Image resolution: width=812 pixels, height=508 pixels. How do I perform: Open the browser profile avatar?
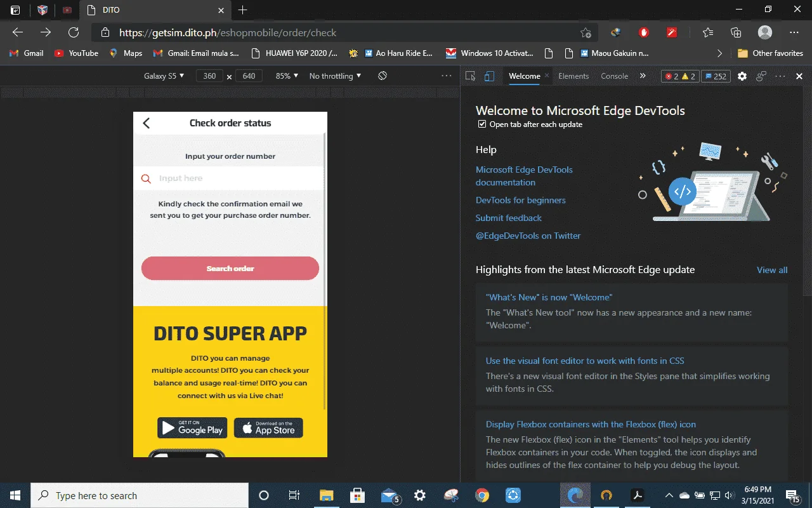[765, 32]
